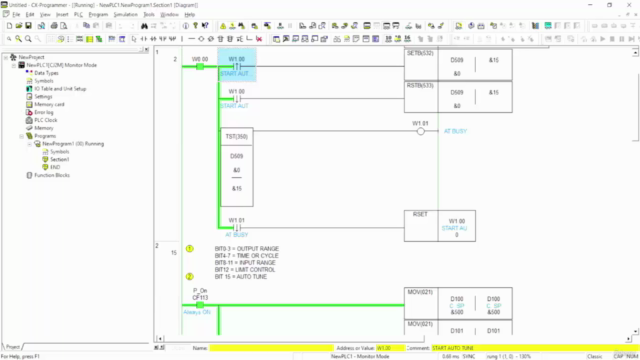The height and width of the screenshot is (360, 640).
Task: Select PLC Clock tree item
Action: pos(46,120)
